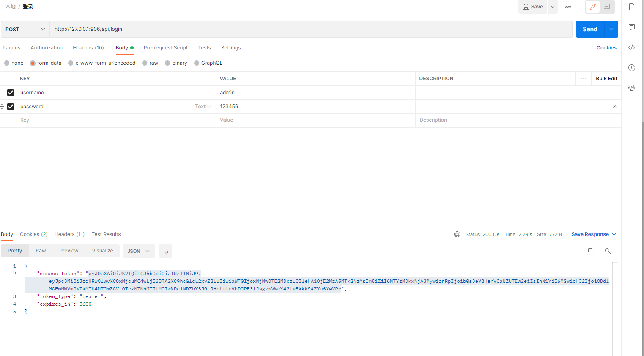Click the network globe icon beside Status
644x356 pixels.
tap(457, 234)
